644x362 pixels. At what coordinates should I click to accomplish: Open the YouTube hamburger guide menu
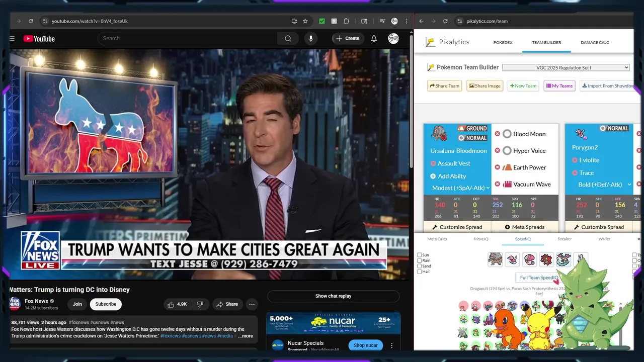pyautogui.click(x=12, y=38)
